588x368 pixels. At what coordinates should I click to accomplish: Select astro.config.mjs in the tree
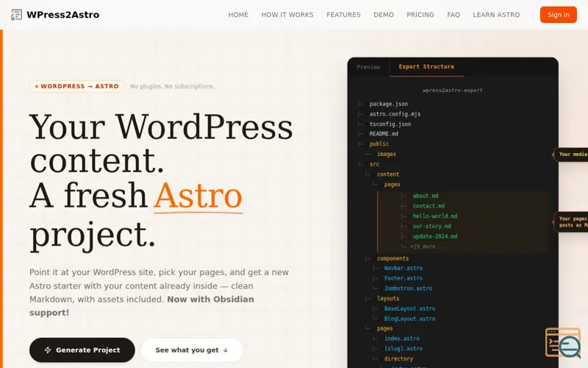point(395,114)
